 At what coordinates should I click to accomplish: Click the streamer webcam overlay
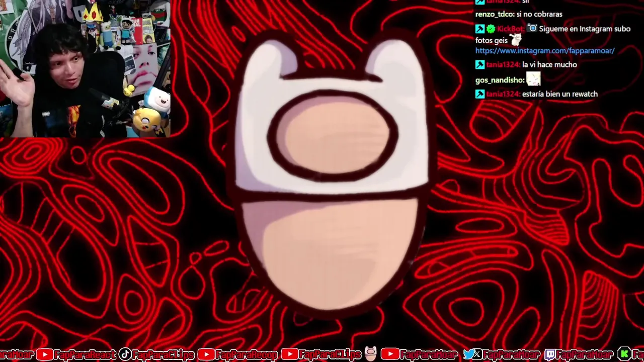85,68
